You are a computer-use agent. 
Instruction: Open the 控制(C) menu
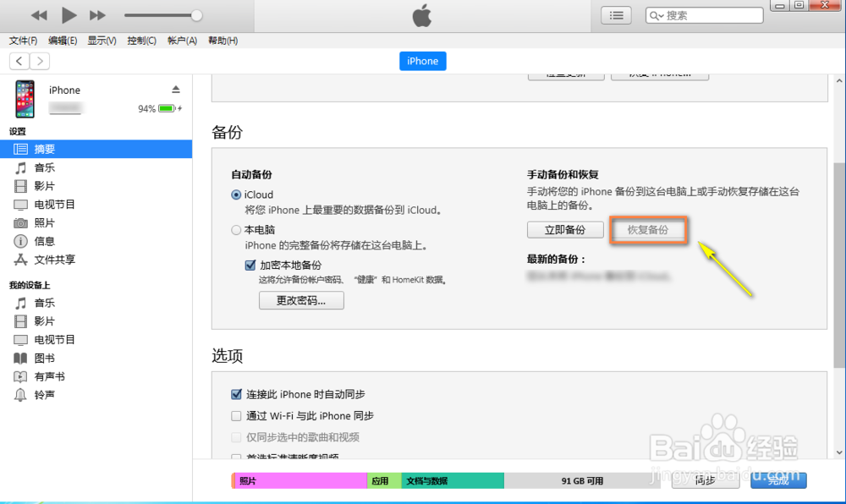pyautogui.click(x=141, y=41)
